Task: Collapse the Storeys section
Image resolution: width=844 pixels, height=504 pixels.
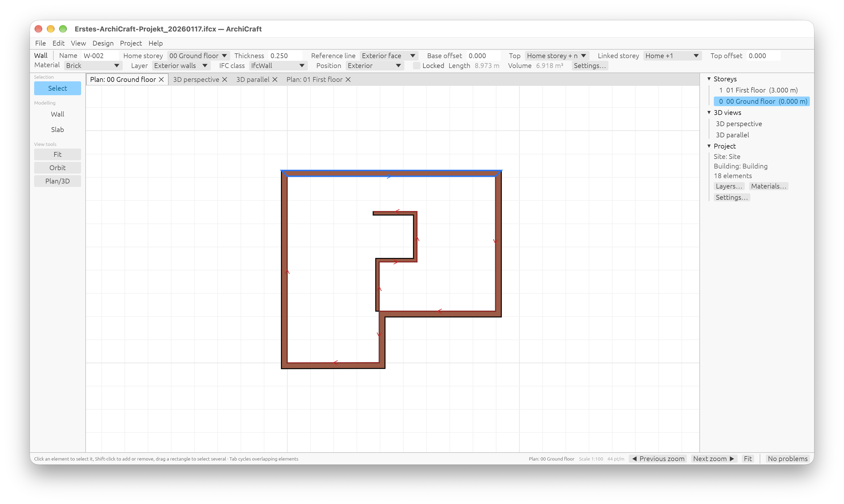Action: click(709, 79)
